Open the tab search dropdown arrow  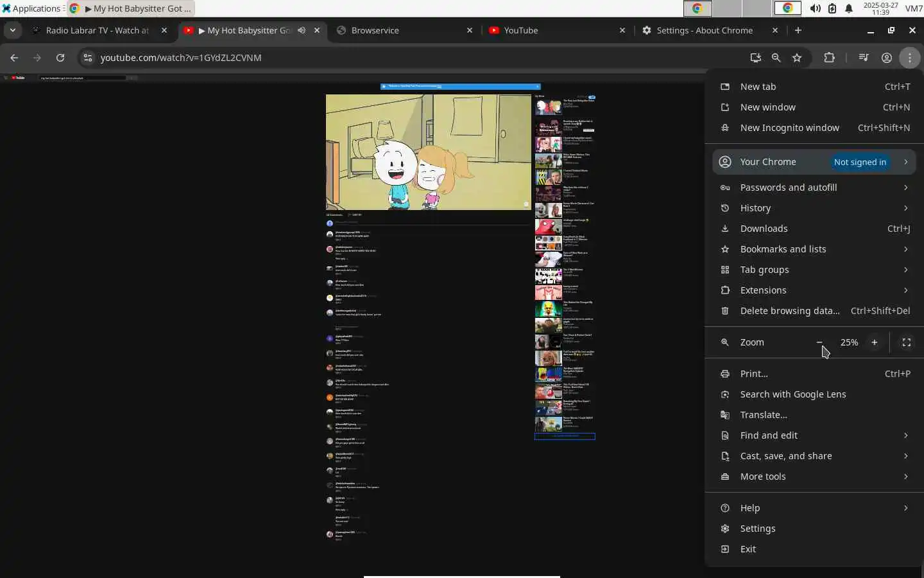tap(13, 30)
